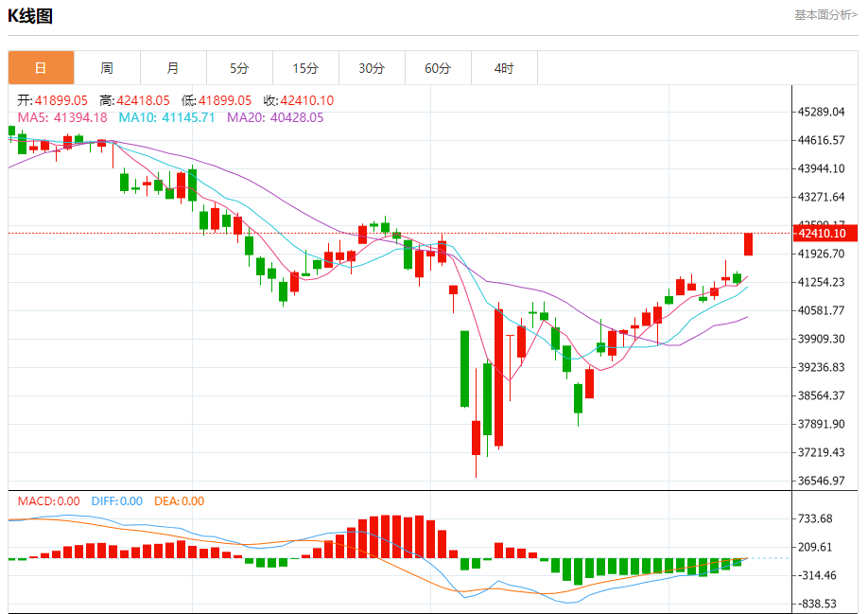868x614 pixels.
Task: Open the 5分 interval tab
Action: [239, 68]
